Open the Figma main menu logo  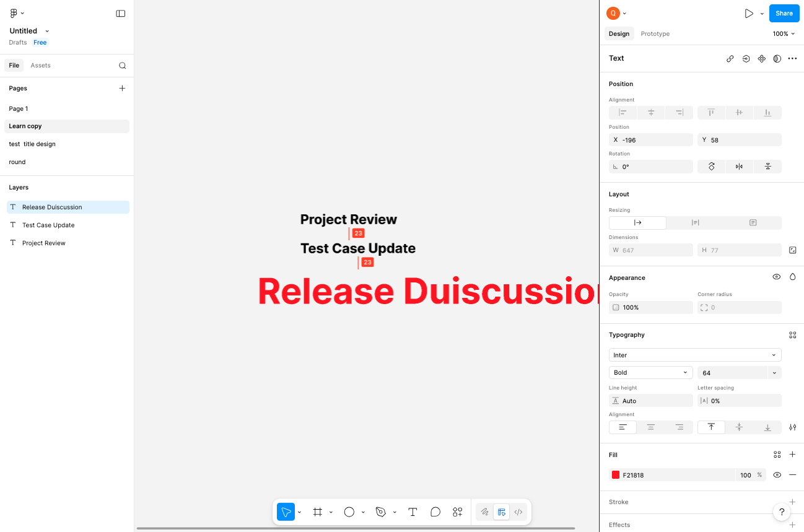pyautogui.click(x=14, y=13)
